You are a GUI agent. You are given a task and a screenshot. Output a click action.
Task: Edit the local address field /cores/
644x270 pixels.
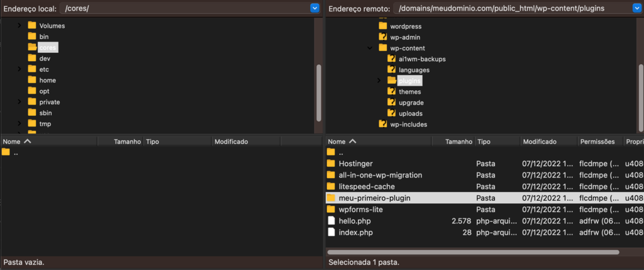click(x=186, y=8)
